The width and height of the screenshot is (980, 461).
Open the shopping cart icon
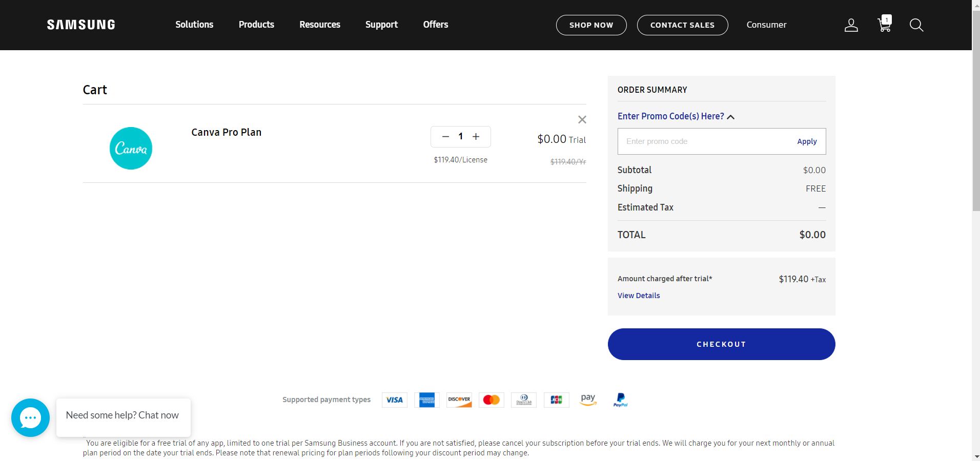(x=884, y=25)
